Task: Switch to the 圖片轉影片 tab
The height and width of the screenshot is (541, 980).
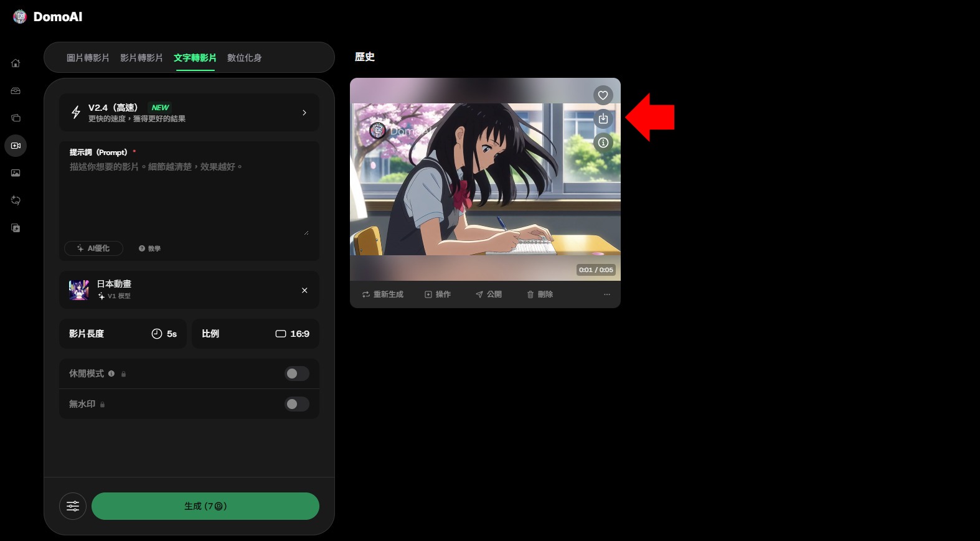Action: pyautogui.click(x=88, y=58)
